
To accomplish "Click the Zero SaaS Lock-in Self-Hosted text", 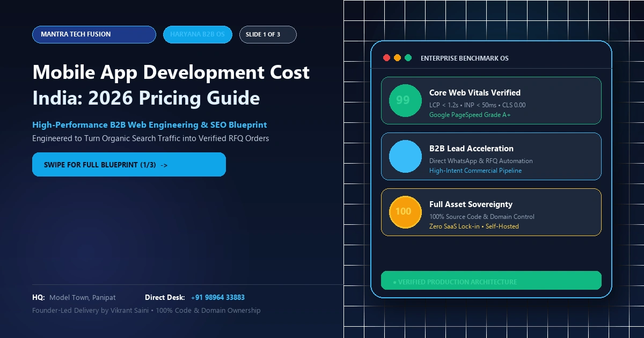I will click(474, 226).
